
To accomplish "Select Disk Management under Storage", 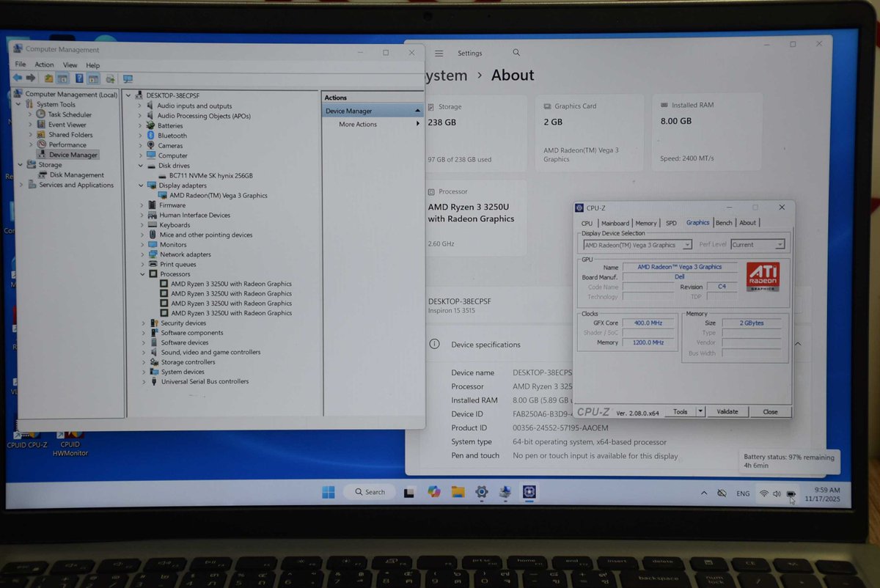I will (77, 175).
